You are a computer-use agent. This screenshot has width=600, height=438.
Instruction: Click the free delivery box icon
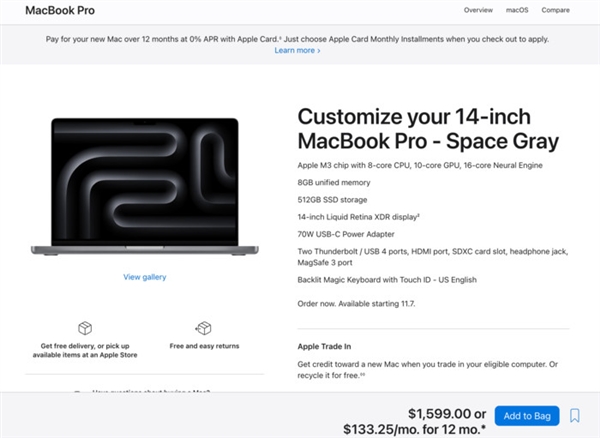(x=85, y=328)
